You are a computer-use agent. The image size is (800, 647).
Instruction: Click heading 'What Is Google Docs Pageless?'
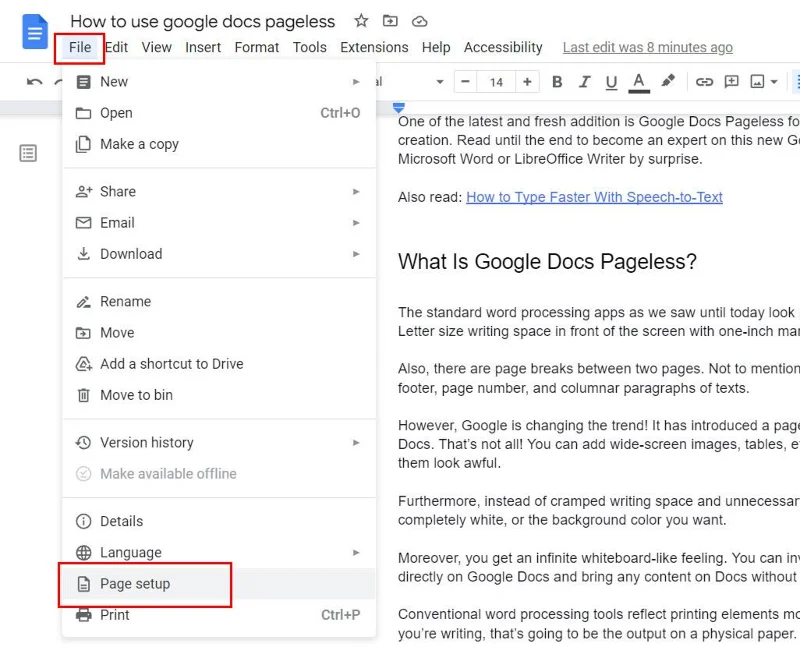click(547, 261)
